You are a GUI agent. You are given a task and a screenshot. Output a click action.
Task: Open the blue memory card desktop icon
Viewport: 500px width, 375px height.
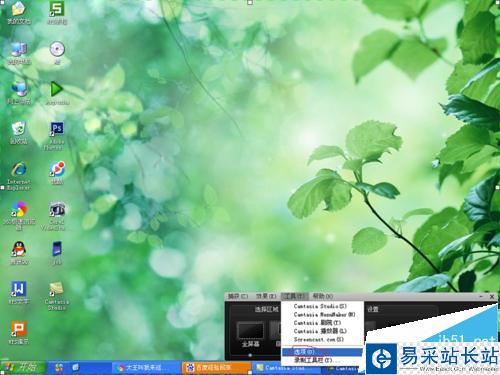[x=57, y=253]
